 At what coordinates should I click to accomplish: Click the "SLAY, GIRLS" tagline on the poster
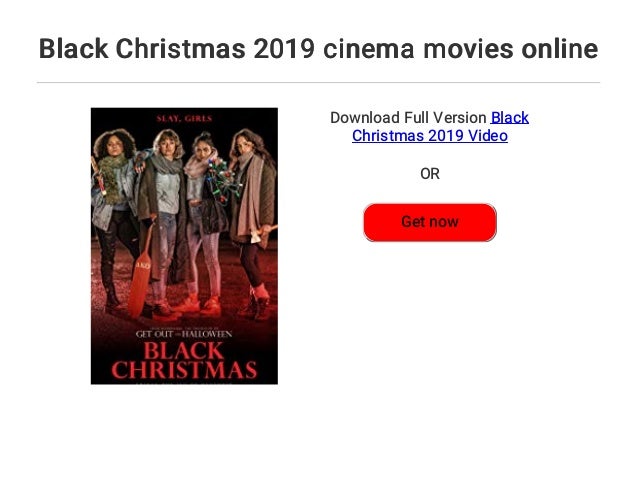coord(184,118)
